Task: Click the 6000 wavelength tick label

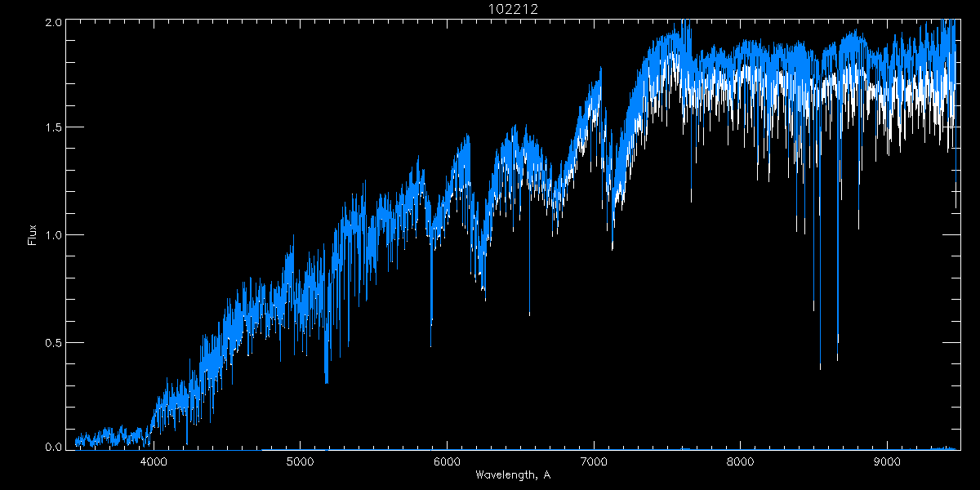Action: [x=447, y=461]
